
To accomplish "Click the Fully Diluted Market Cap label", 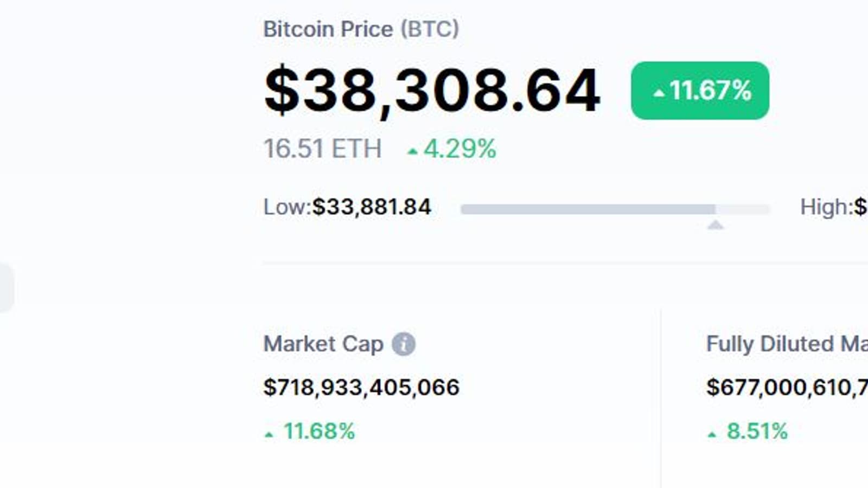I will point(787,344).
